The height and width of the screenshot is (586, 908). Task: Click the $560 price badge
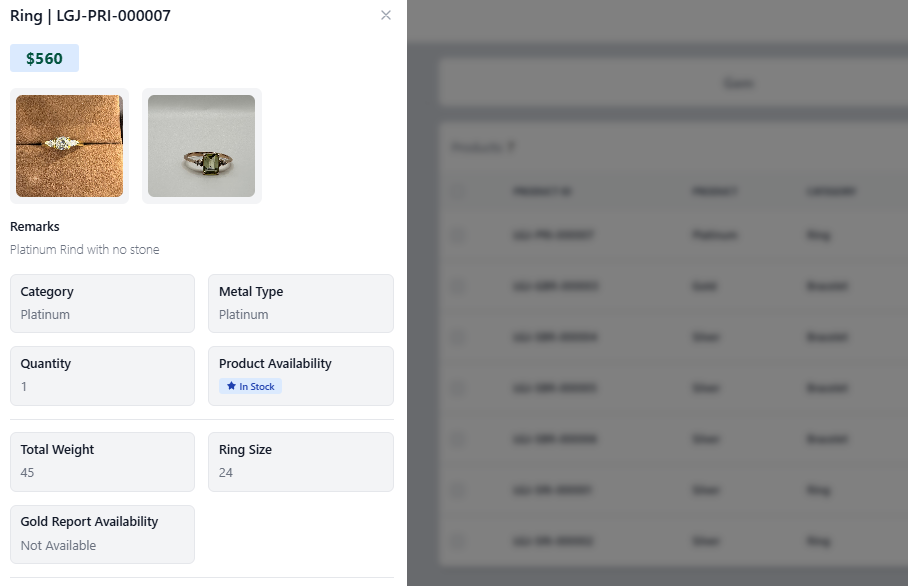[x=44, y=59]
